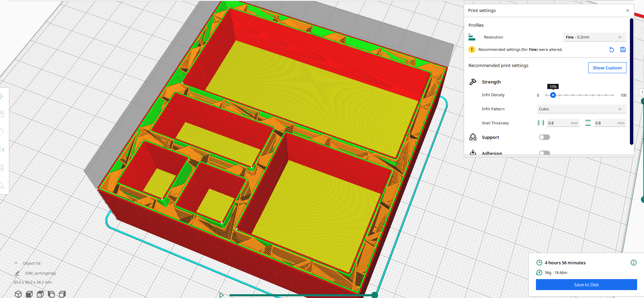The width and height of the screenshot is (644, 298).
Task: Set the Infill Density slider to 100
Action: pos(613,95)
